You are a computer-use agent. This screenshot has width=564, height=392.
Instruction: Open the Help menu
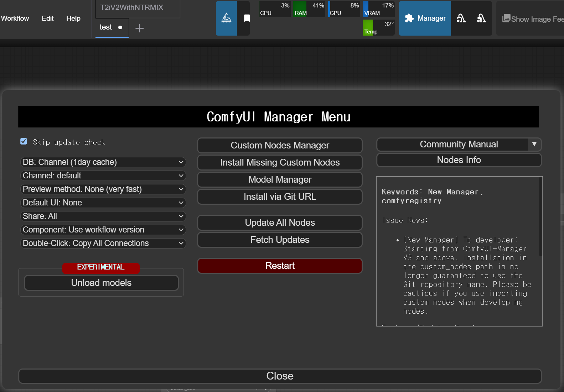click(x=73, y=18)
